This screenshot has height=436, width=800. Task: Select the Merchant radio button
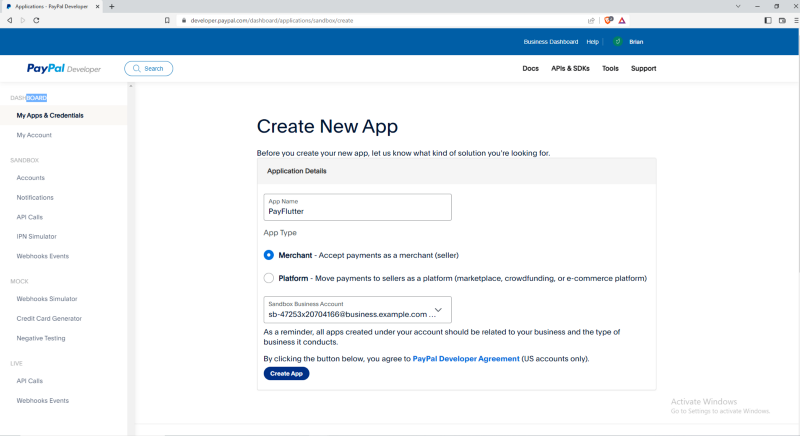269,255
